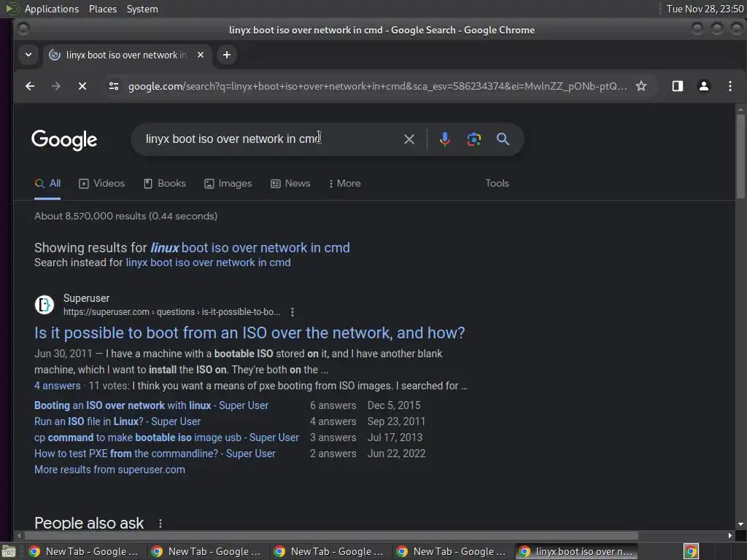Click the Google logo

pyautogui.click(x=64, y=140)
